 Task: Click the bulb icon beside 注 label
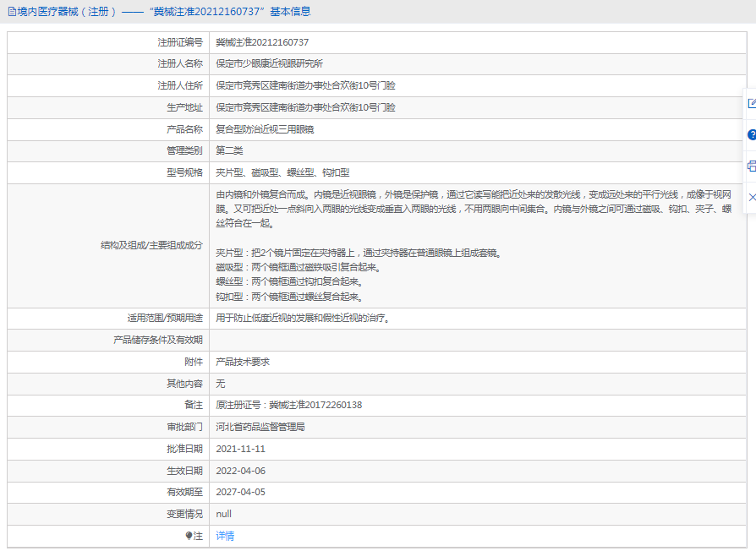click(x=189, y=536)
